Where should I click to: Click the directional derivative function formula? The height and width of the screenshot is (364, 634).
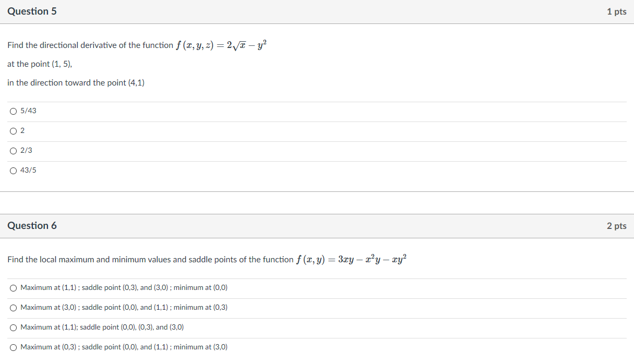[220, 44]
